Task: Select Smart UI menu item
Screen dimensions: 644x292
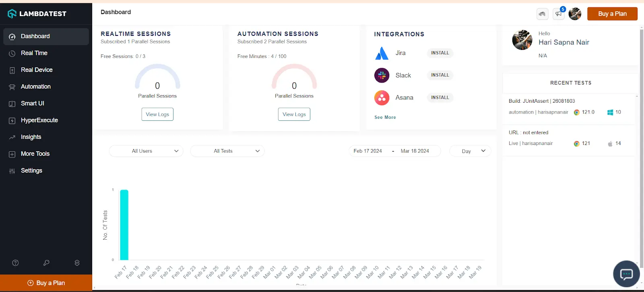Action: (x=46, y=104)
